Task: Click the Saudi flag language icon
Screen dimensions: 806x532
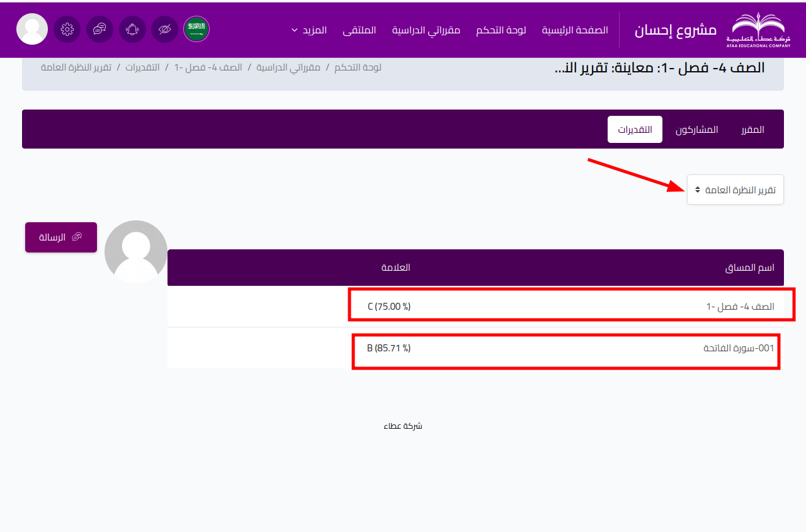Action: 196,29
